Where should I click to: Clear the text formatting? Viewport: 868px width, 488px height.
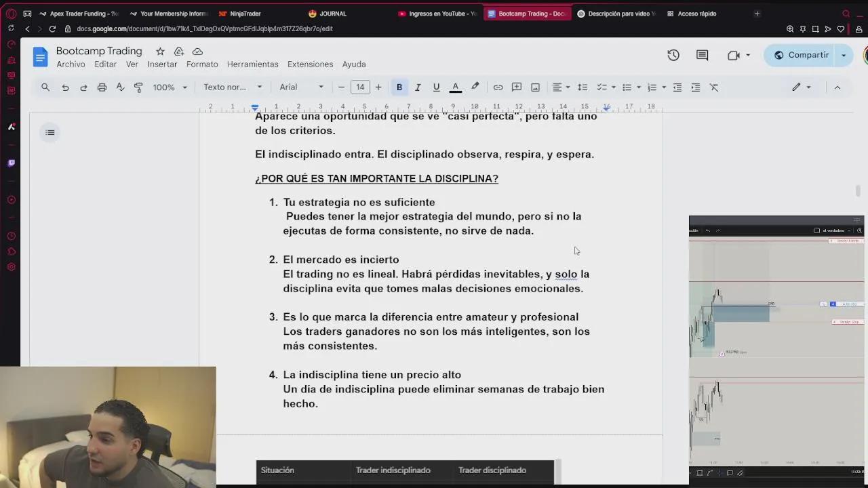click(714, 87)
